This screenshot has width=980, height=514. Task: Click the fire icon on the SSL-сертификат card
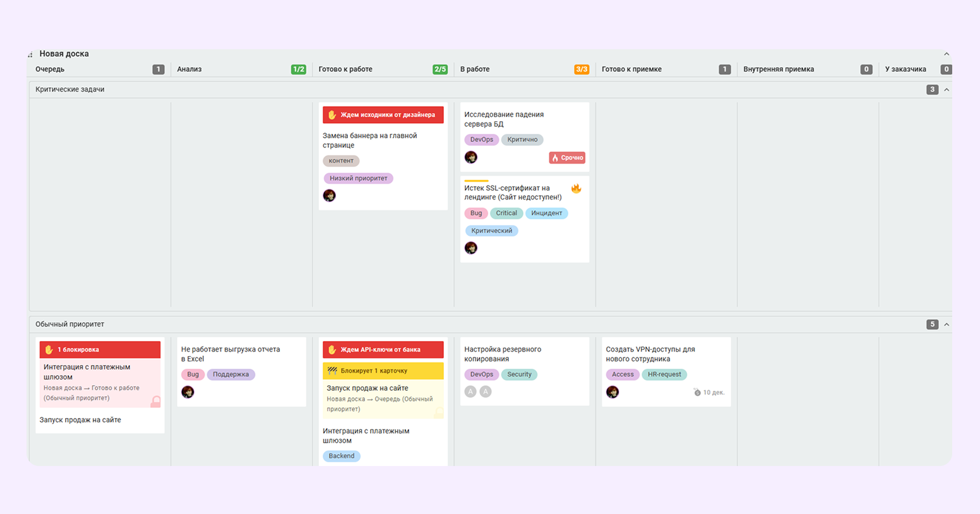(x=576, y=188)
